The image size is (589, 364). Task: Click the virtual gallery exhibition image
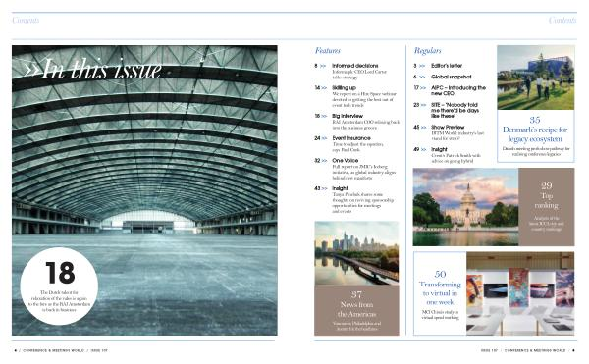520,293
